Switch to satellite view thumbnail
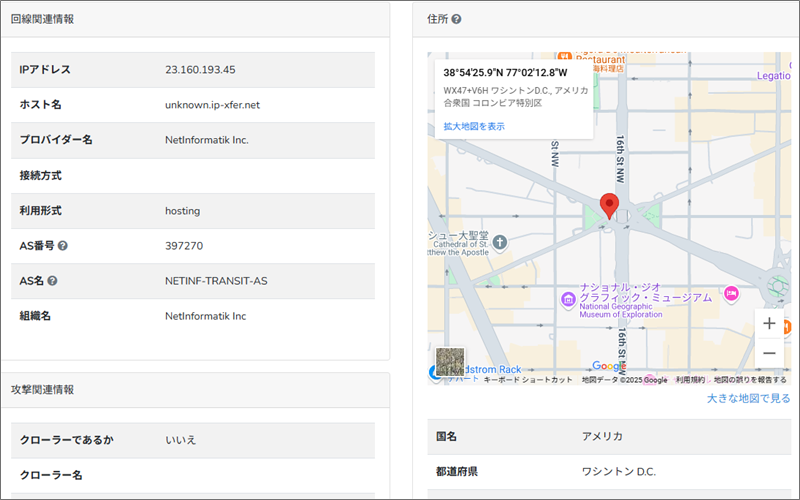The width and height of the screenshot is (800, 500). pos(450,362)
